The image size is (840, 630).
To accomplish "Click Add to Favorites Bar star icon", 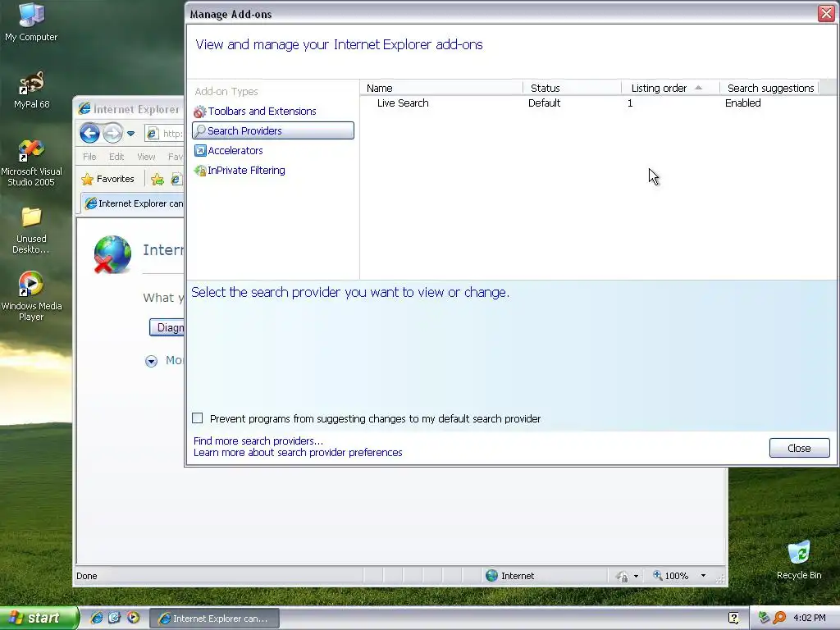I will click(157, 180).
